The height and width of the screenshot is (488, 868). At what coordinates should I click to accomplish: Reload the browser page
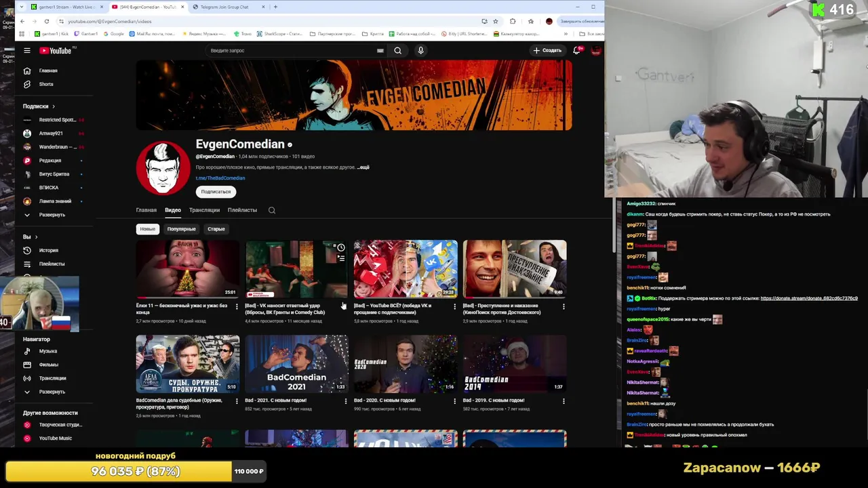pos(46,21)
